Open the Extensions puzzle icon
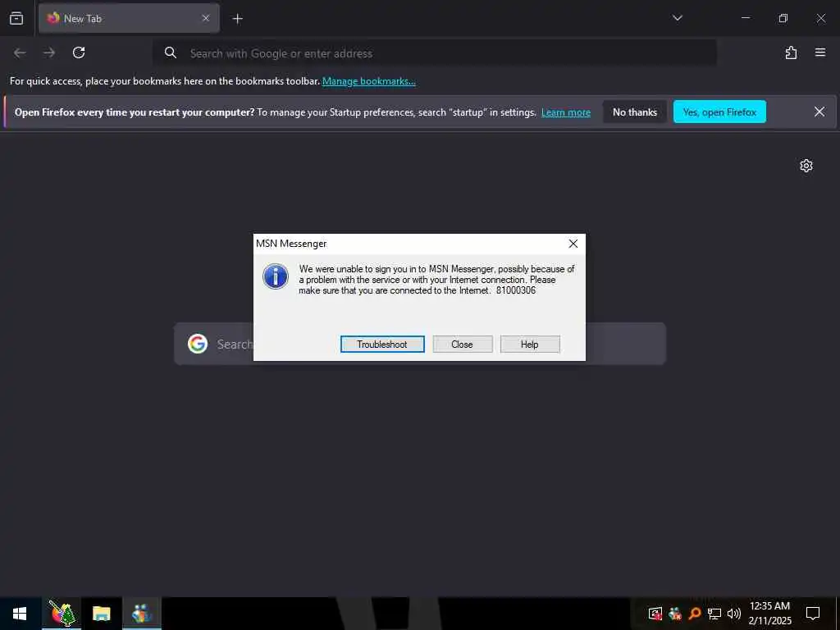Screen dimensions: 840x630 coord(791,52)
